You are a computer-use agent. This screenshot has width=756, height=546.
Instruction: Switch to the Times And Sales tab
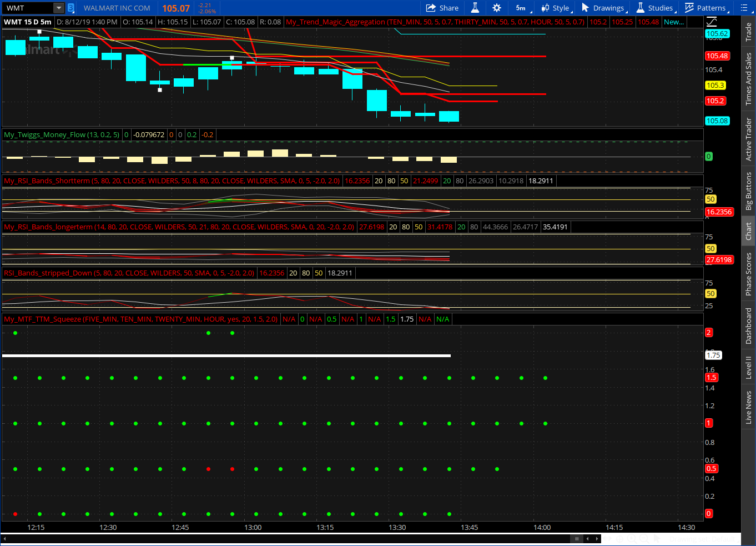(x=748, y=79)
